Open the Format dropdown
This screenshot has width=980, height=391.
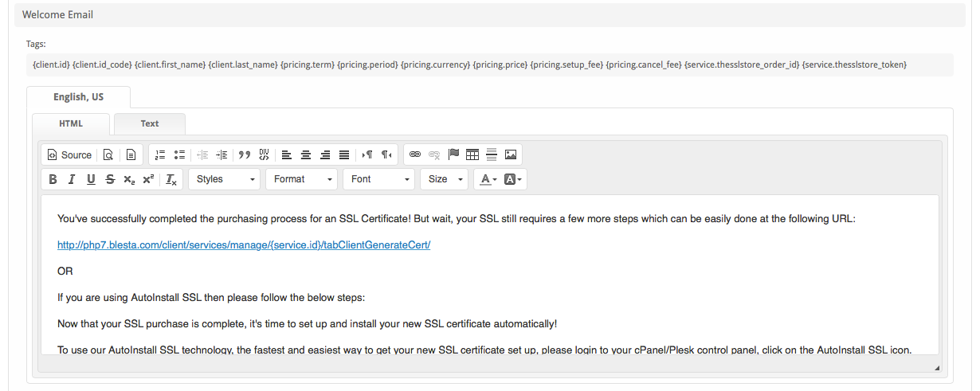[301, 179]
